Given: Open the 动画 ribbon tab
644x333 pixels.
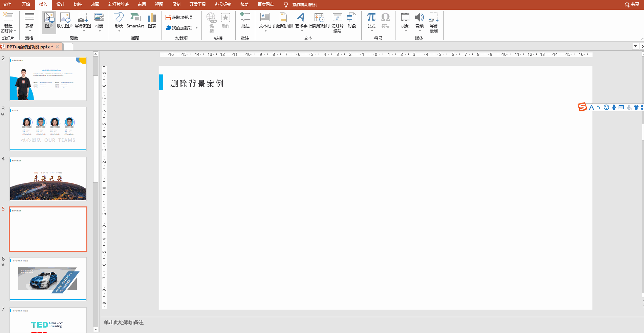Looking at the screenshot, I should (95, 4).
